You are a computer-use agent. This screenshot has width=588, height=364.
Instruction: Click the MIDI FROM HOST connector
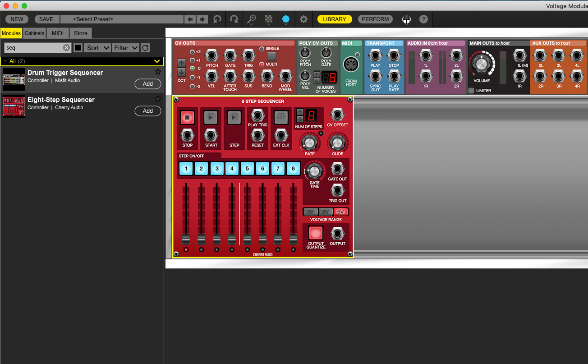coord(351,65)
